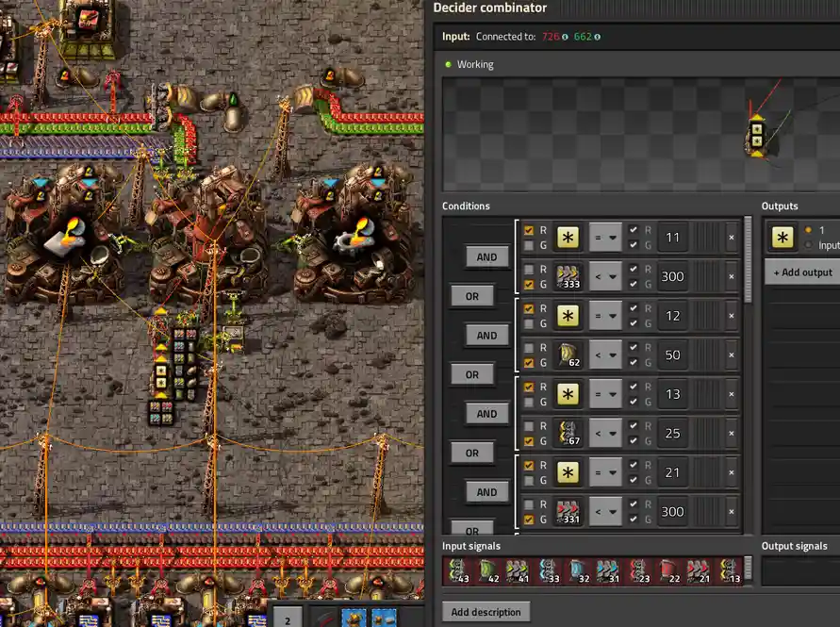This screenshot has width=840, height=627.
Task: Click the red wire network info icon
Action: pos(565,37)
